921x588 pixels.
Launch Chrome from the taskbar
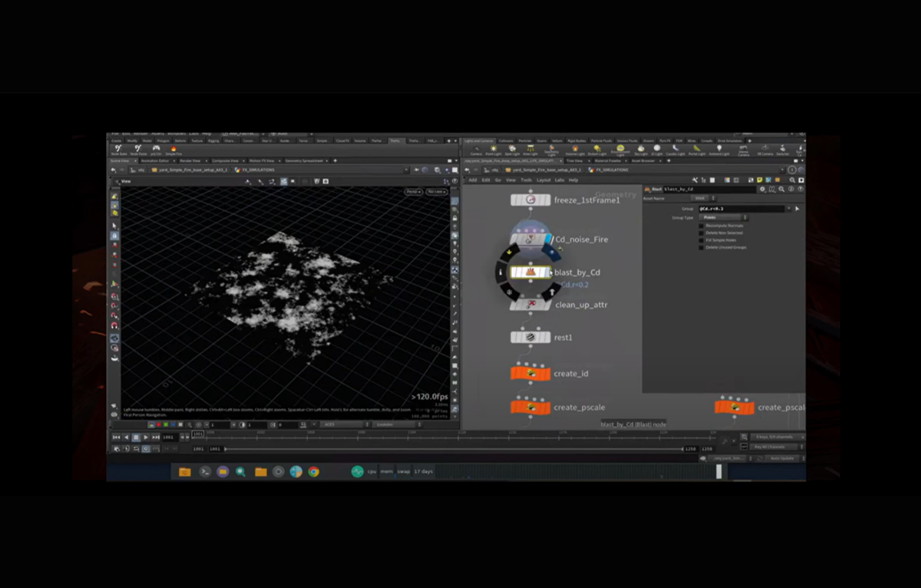[313, 471]
